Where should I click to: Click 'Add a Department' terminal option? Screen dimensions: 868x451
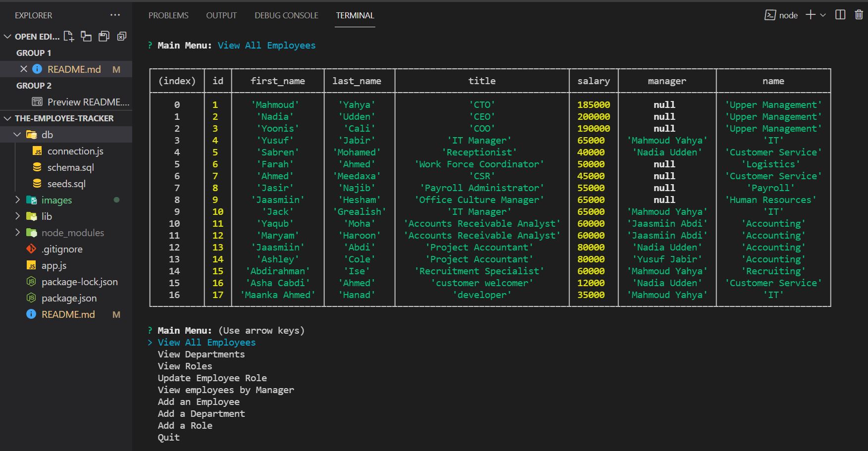201,413
